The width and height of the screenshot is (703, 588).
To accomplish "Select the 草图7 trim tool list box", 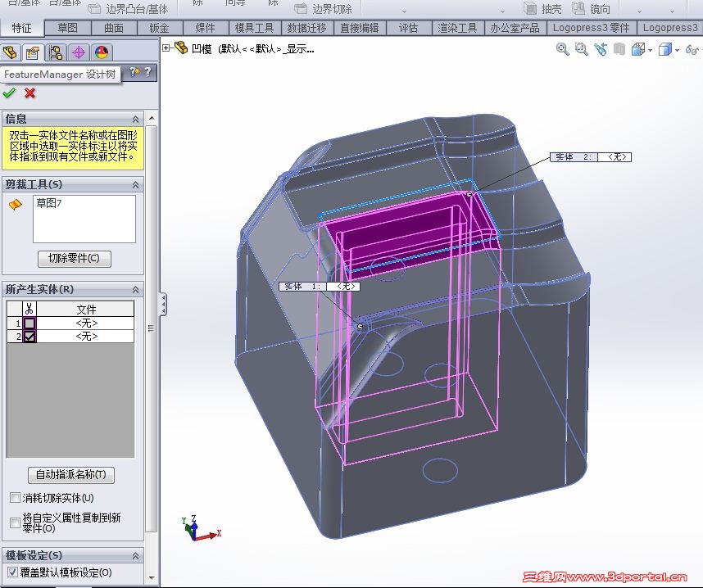I will pos(84,219).
